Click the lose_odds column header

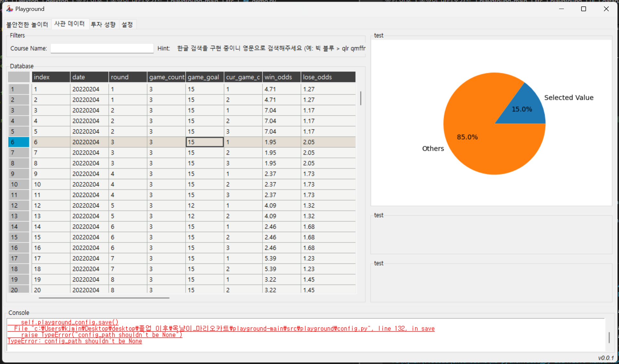328,77
